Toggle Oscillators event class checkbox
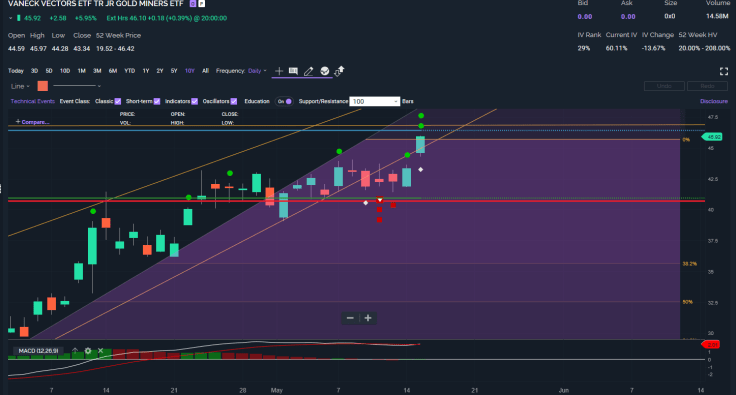 tap(234, 101)
